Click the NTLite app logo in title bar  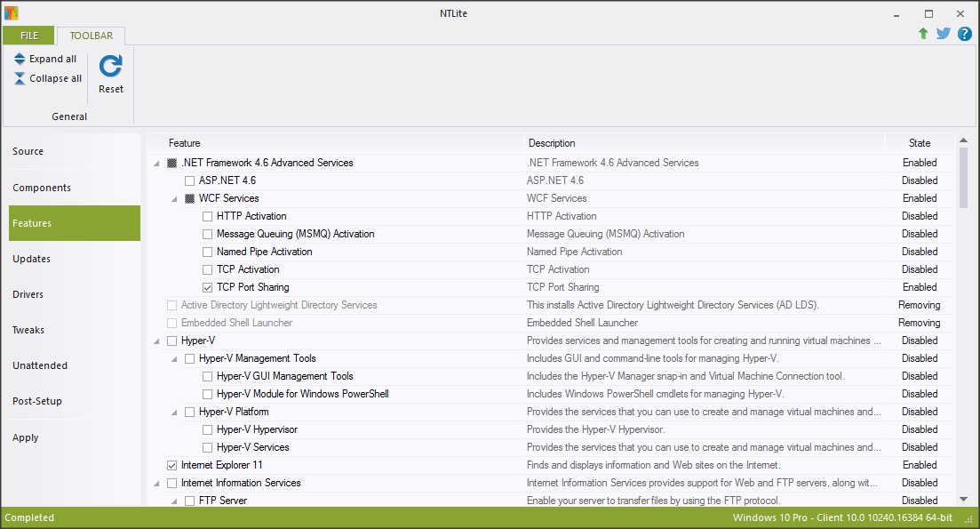tap(11, 13)
